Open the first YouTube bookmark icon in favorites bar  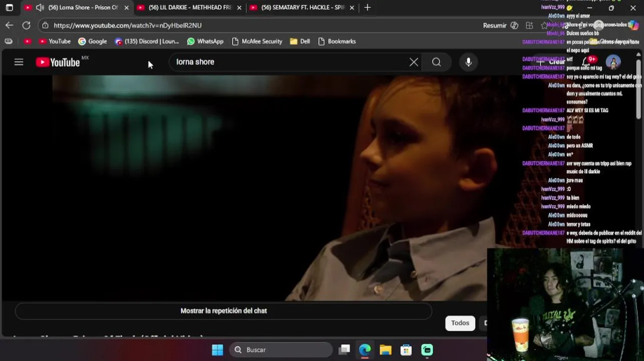pos(28,42)
